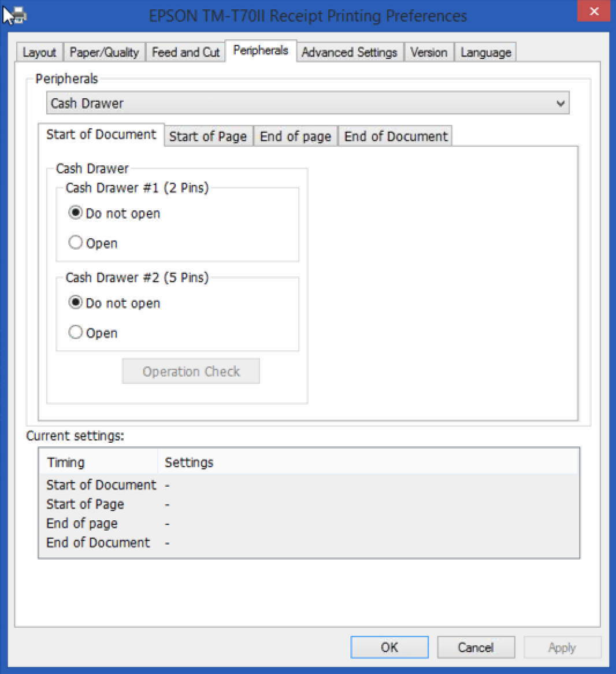Open the Paper/Quality tab
Screen dimensions: 616x674
coord(104,53)
